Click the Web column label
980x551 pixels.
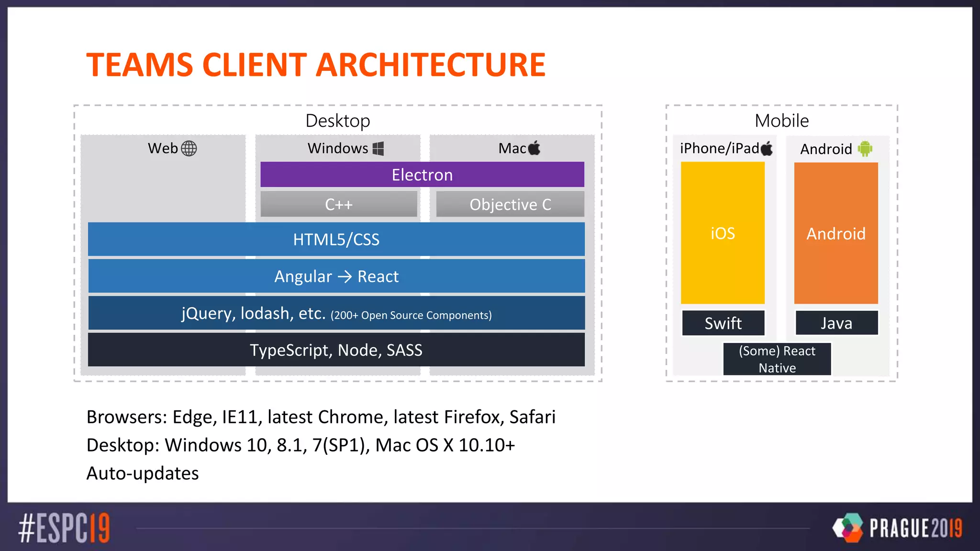tap(163, 148)
